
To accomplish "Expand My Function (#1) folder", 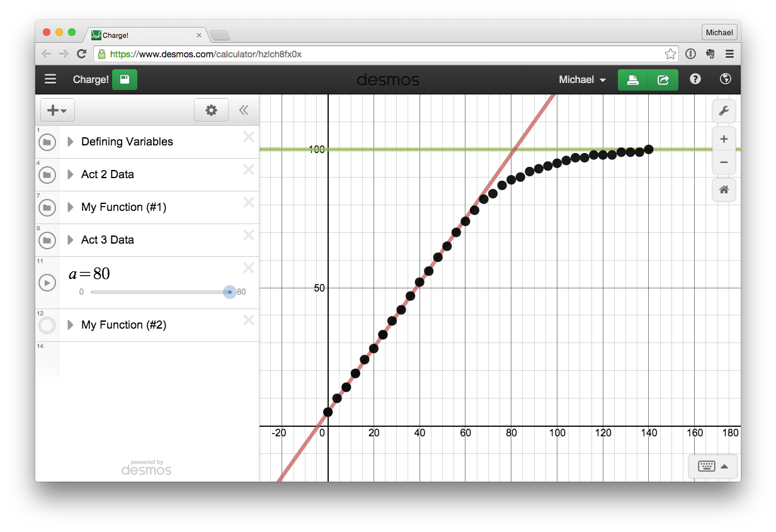I will (x=71, y=207).
